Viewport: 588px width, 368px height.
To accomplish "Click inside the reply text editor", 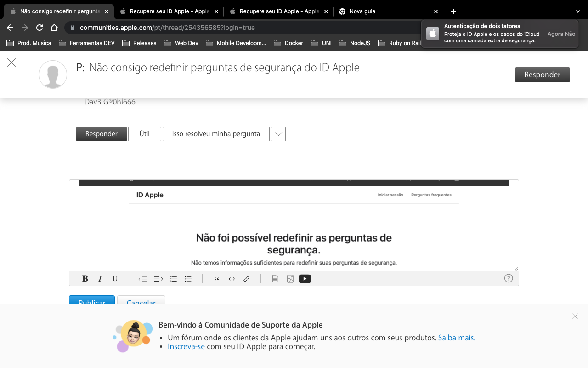I will 294,225.
